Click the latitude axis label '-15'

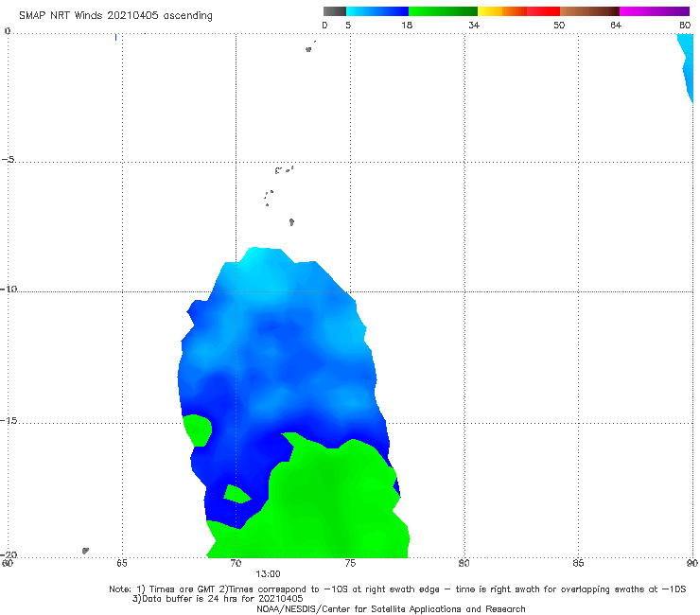9,421
